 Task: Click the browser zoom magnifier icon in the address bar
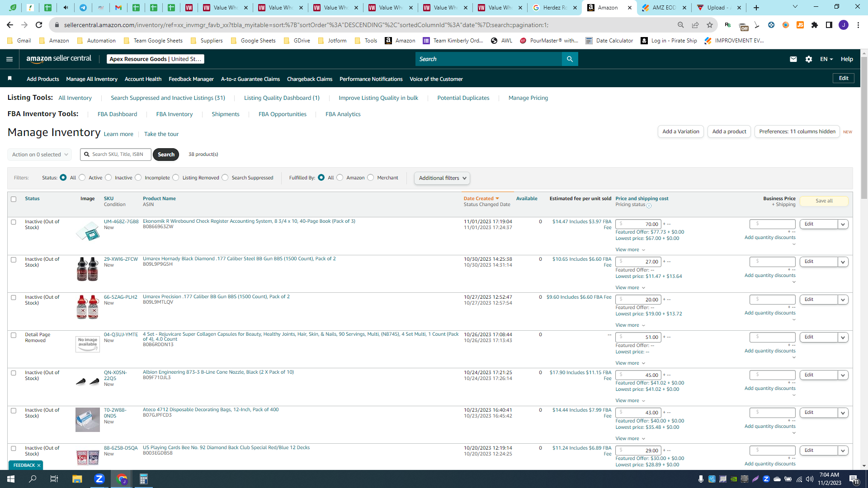pos(681,25)
